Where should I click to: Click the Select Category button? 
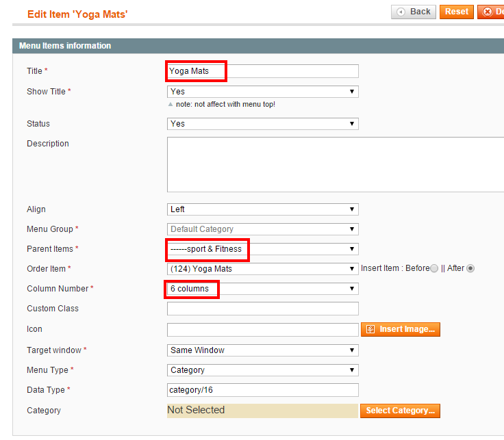400,411
